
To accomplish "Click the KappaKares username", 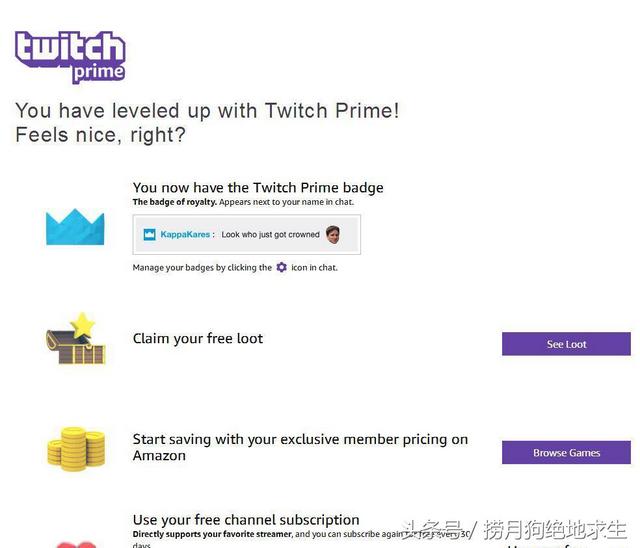I will click(x=185, y=234).
